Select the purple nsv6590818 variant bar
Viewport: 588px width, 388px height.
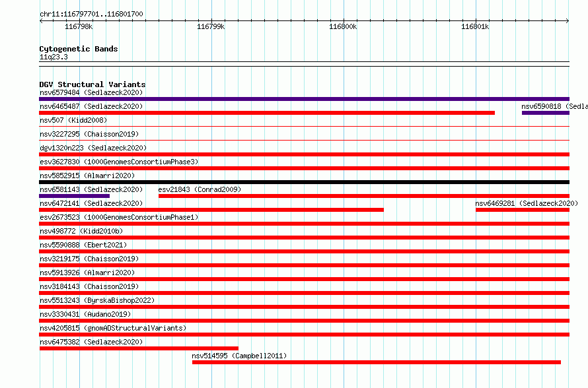pos(546,113)
